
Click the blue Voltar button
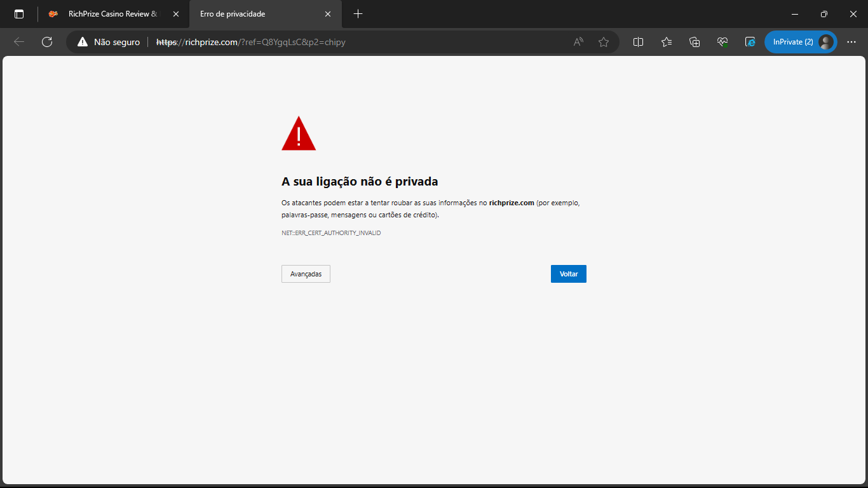(568, 274)
